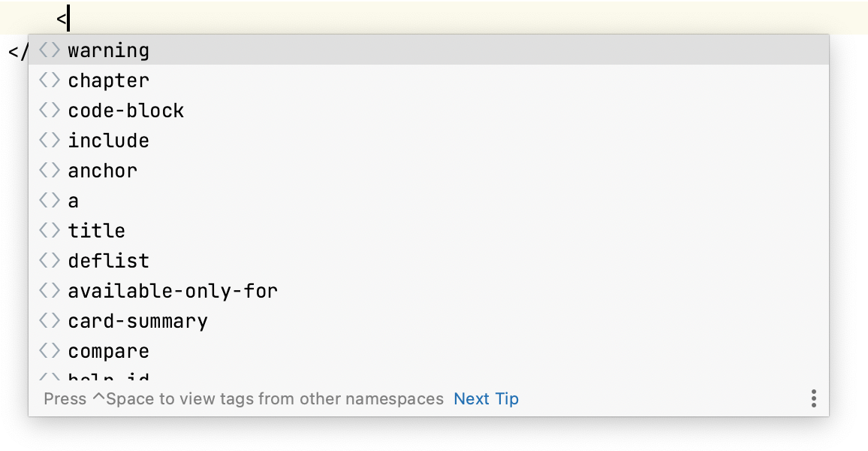Click the tag icon beside "warning"

point(49,50)
